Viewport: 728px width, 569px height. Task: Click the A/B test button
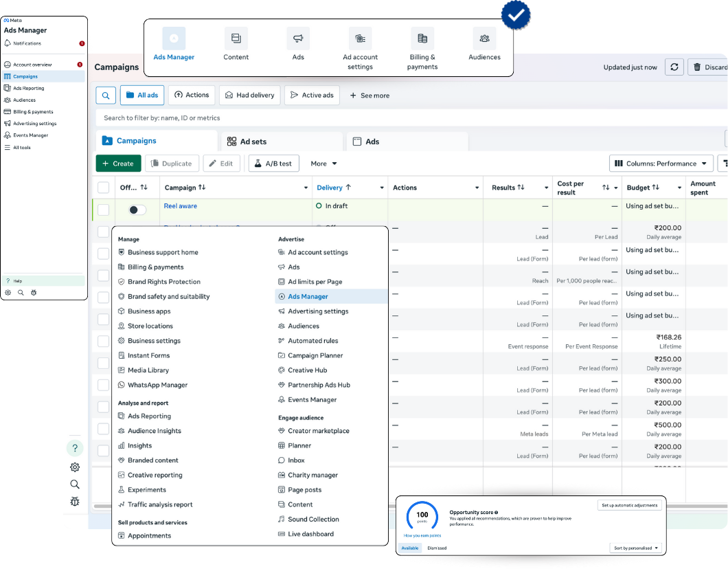point(273,164)
